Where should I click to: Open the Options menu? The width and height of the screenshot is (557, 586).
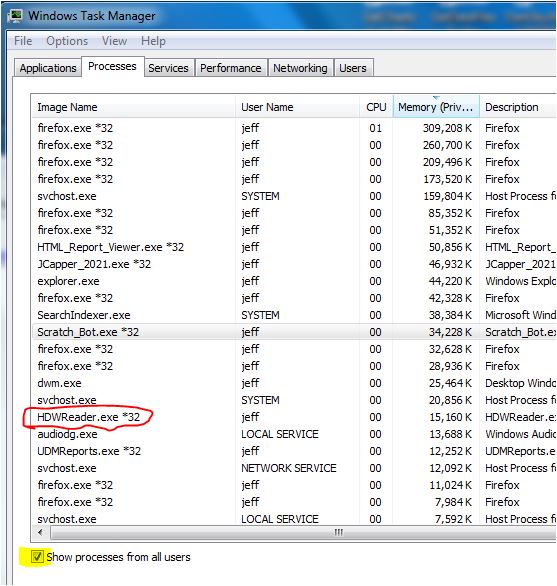pyautogui.click(x=67, y=41)
